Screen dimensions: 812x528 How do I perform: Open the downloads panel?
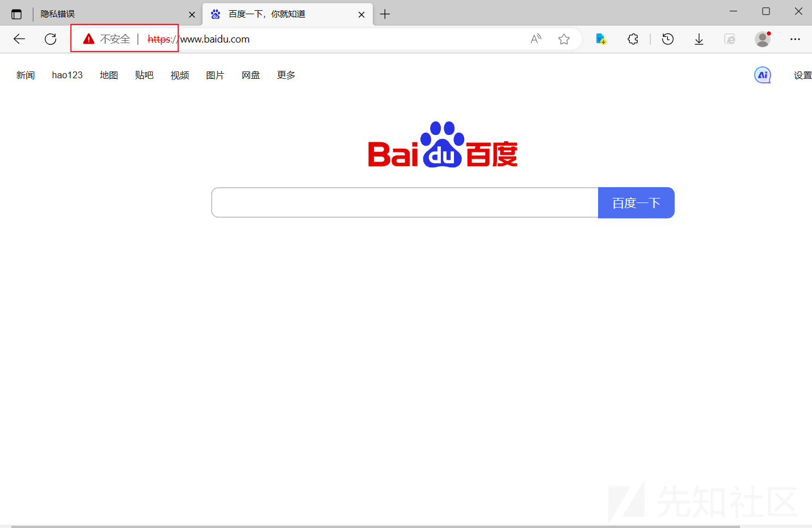tap(699, 39)
